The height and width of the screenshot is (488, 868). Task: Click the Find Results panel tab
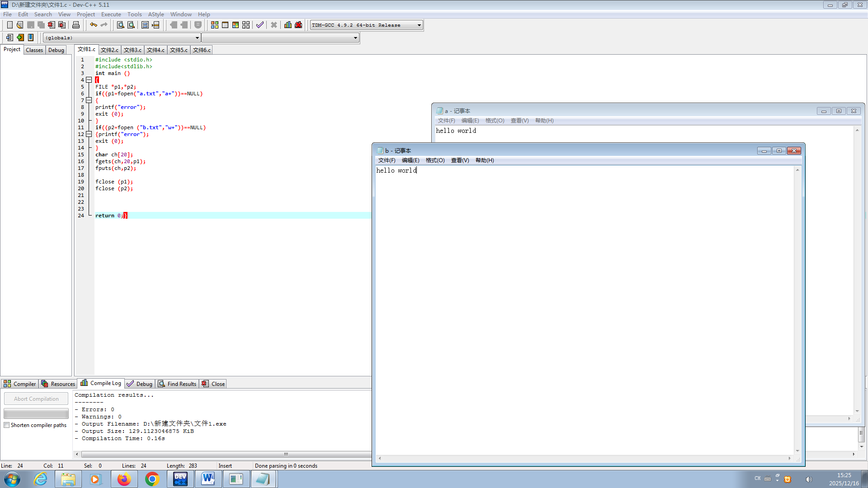click(177, 384)
